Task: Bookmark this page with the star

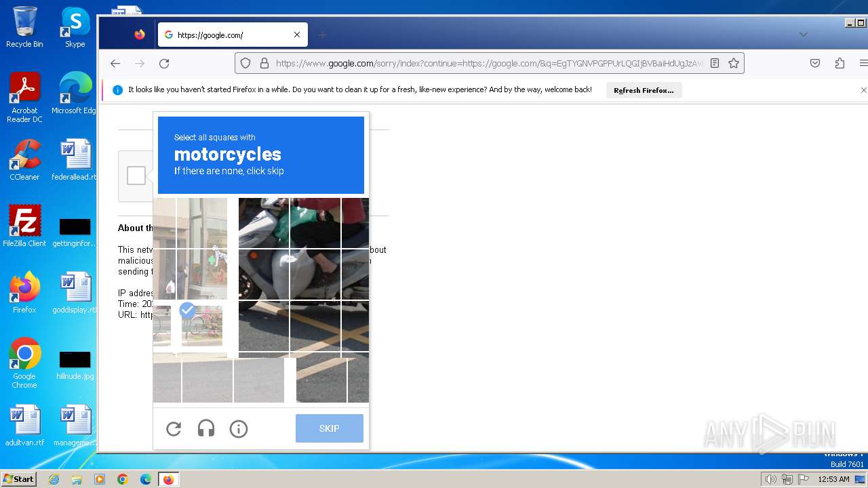Action: click(734, 63)
